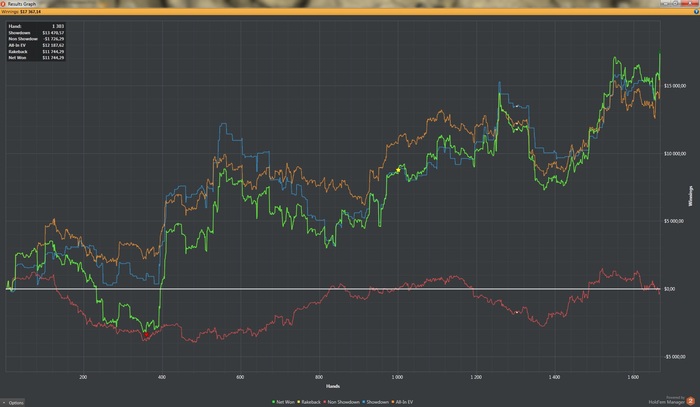Click the 600 hands axis tick label
Image resolution: width=700 pixels, height=407 pixels.
(240, 378)
